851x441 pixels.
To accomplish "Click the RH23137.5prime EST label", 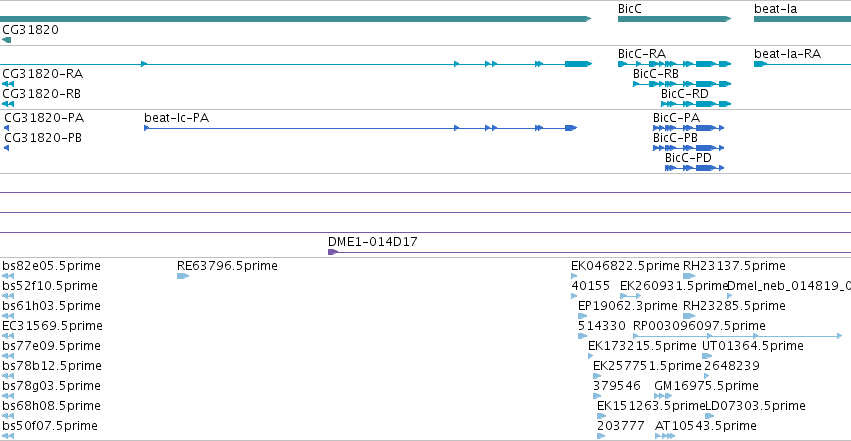I will tap(734, 266).
